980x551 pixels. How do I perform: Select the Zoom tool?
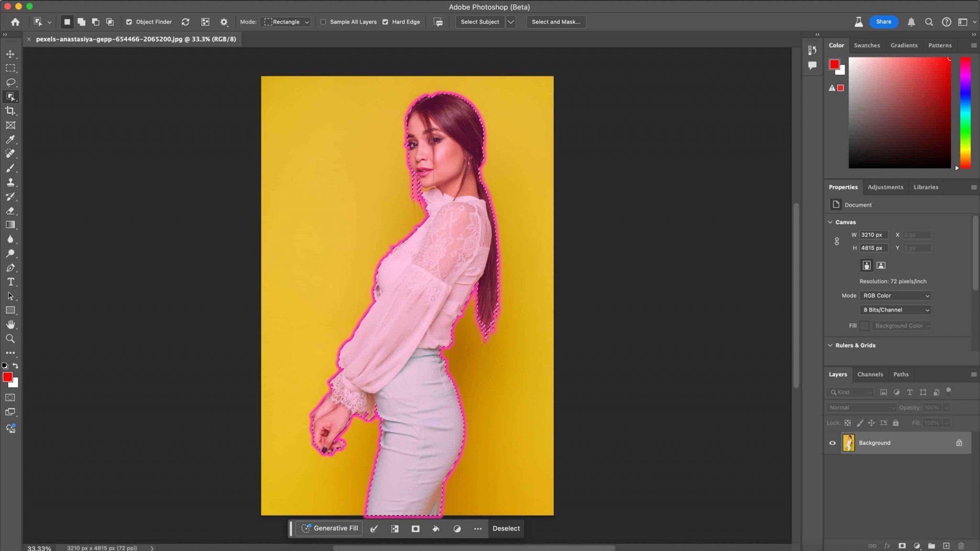tap(11, 338)
